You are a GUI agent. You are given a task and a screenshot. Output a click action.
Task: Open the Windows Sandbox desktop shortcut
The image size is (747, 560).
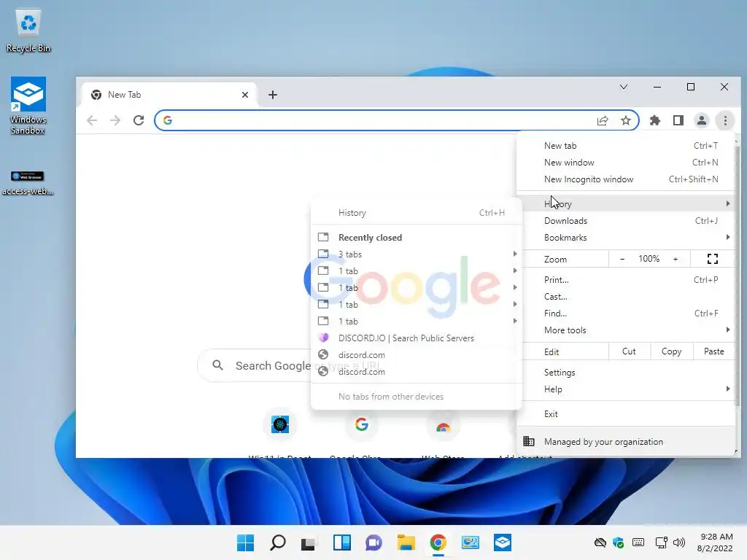tap(28, 106)
